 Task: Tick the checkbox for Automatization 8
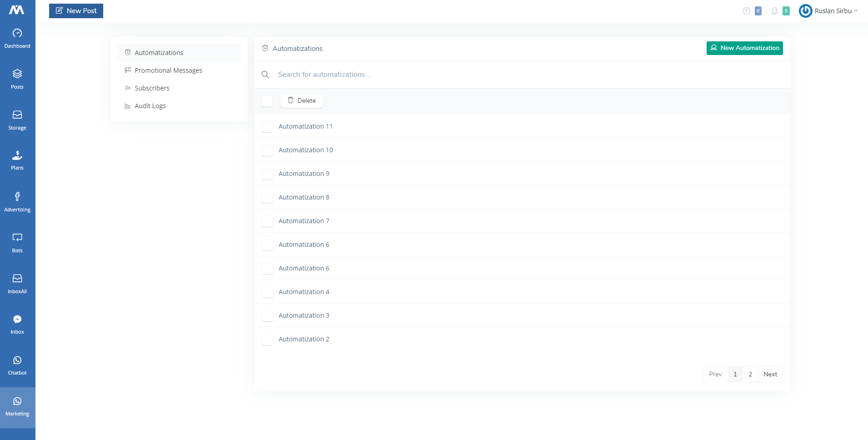pyautogui.click(x=267, y=197)
